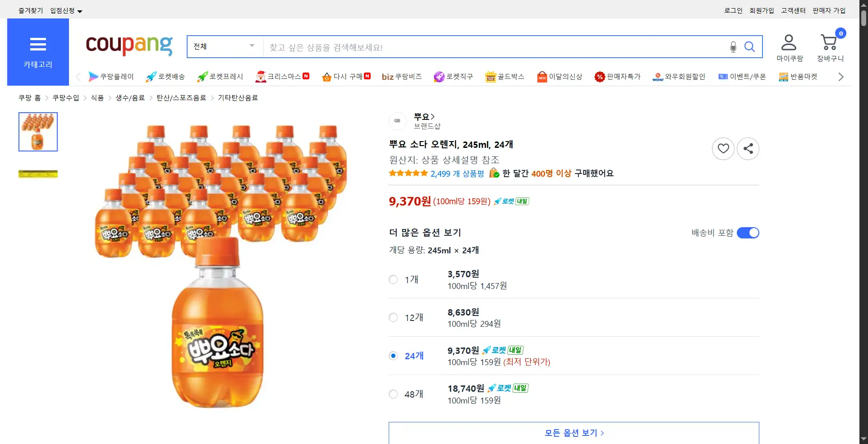Open the 전체 search category dropdown
Viewport: 868px width, 444px height.
(225, 47)
